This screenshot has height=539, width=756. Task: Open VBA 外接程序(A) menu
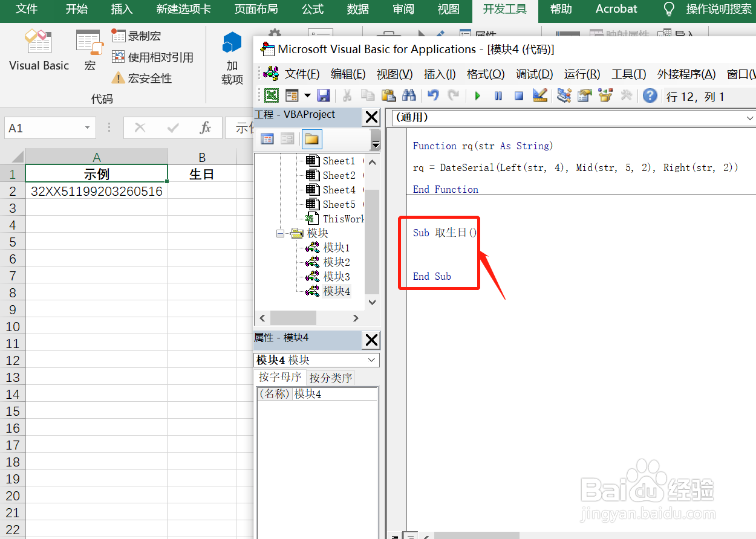[687, 74]
